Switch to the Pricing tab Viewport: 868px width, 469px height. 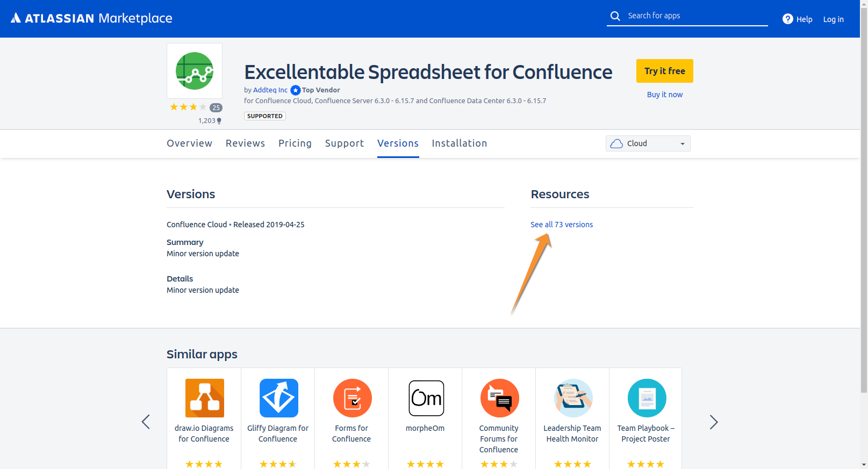[x=295, y=143]
